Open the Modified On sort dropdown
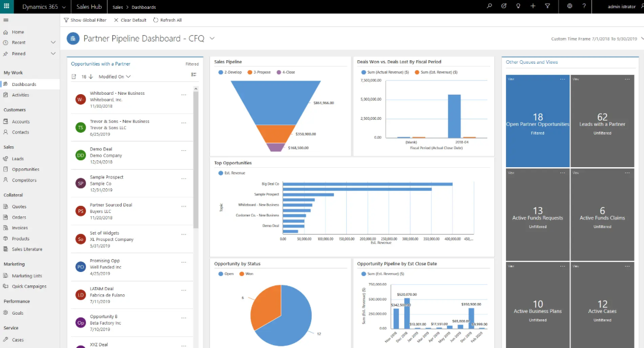Image resolution: width=644 pixels, height=348 pixels. click(x=115, y=77)
